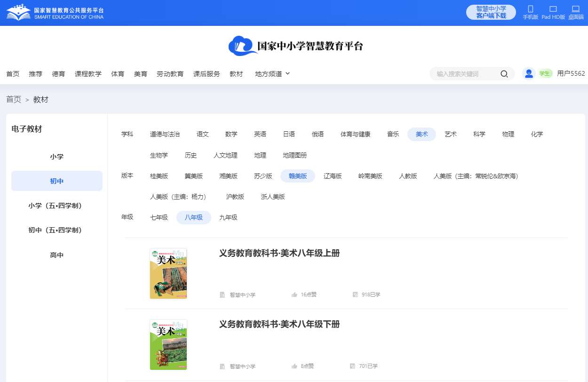This screenshot has height=382, width=588.
Task: Click like icon for 美术八年级下册
Action: 294,366
